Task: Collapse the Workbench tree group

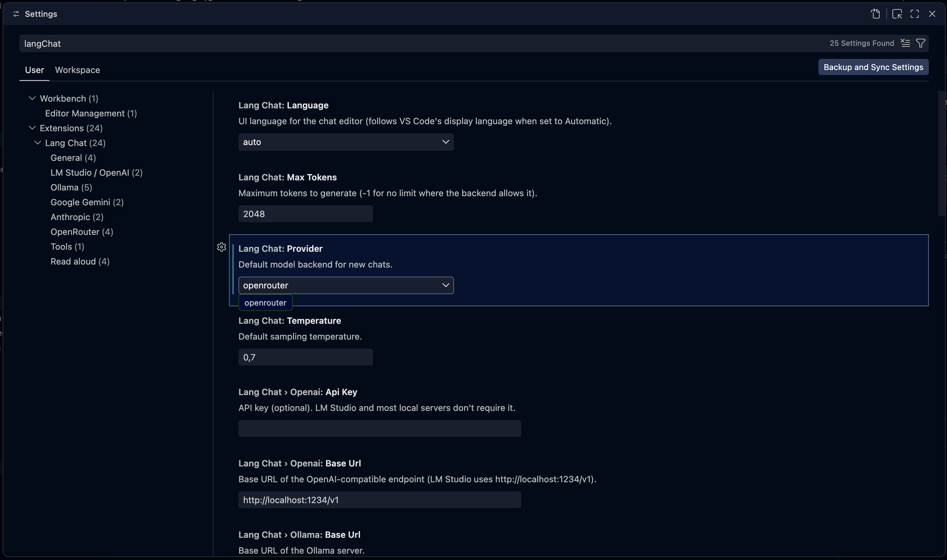Action: (x=32, y=98)
